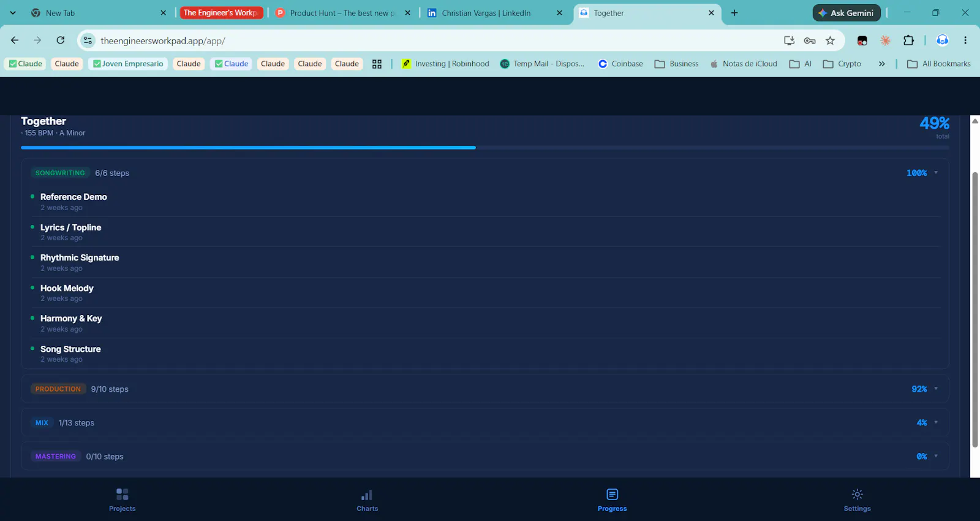Click the 49% total value
The width and height of the screenshot is (980, 521).
tap(935, 123)
